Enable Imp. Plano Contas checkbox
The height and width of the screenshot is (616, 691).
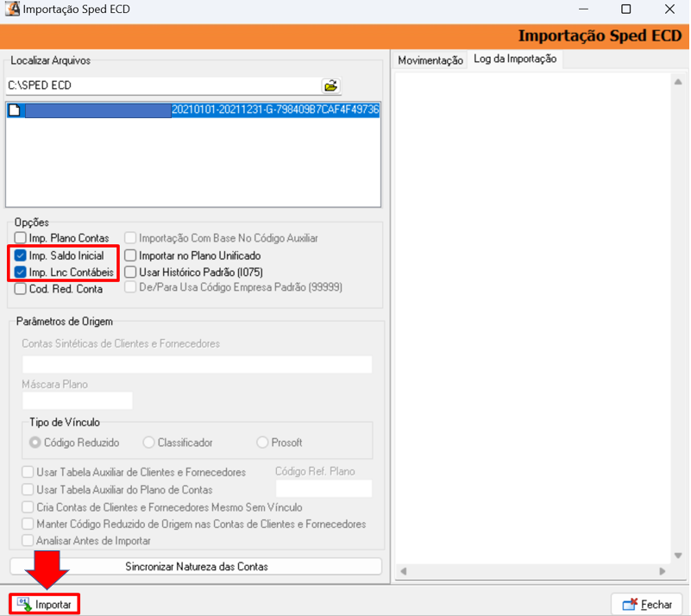pyautogui.click(x=20, y=238)
